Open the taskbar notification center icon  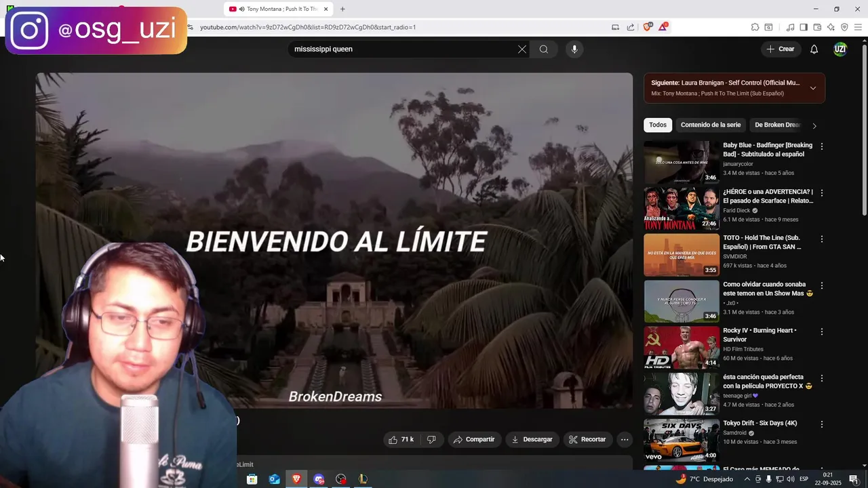pyautogui.click(x=854, y=479)
